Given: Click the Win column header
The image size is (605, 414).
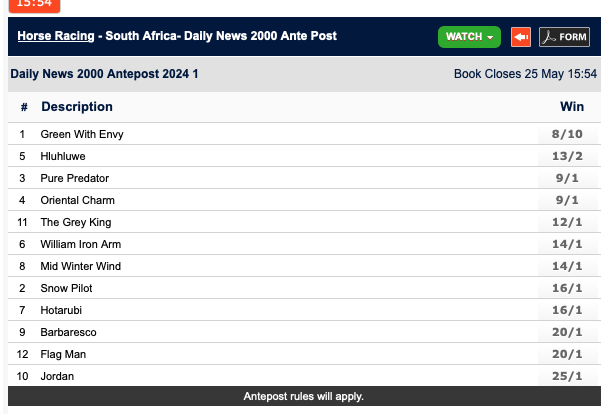Looking at the screenshot, I should pos(572,107).
